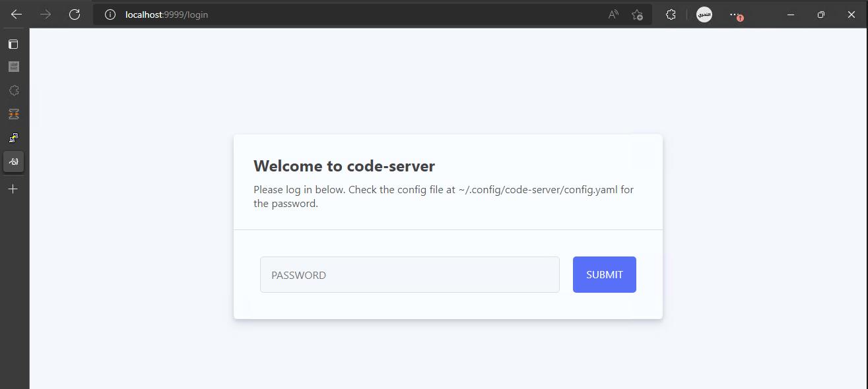Open the tab actions menu in sidebar
Image resolution: width=868 pixels, height=389 pixels.
point(13,44)
